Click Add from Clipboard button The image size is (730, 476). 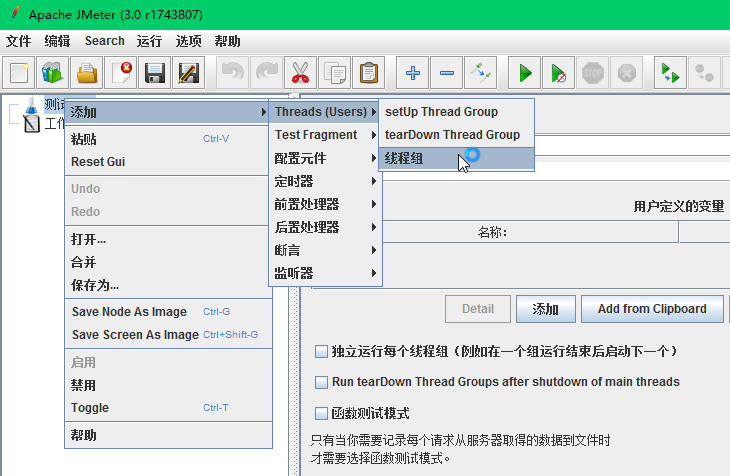point(652,309)
